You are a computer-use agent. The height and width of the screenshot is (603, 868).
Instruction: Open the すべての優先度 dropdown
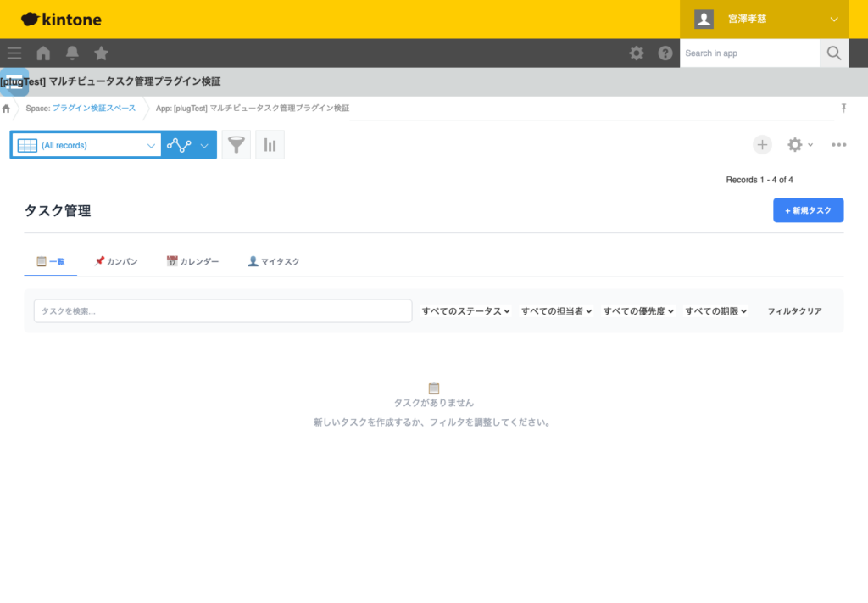click(637, 310)
